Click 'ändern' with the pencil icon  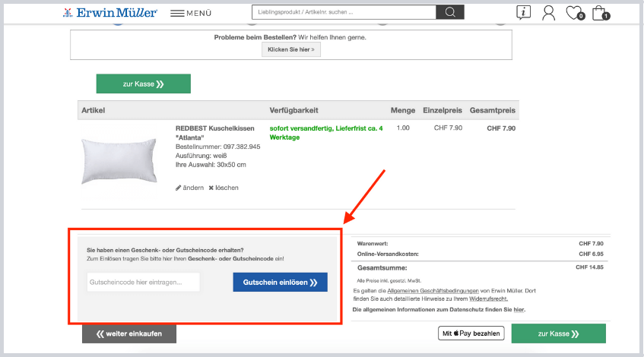coord(190,188)
